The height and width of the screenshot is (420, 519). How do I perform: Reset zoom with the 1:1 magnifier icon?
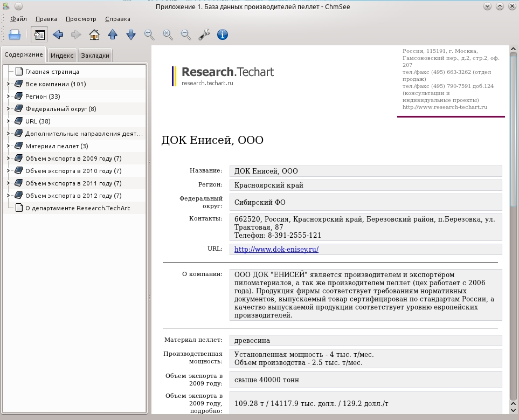pos(168,35)
